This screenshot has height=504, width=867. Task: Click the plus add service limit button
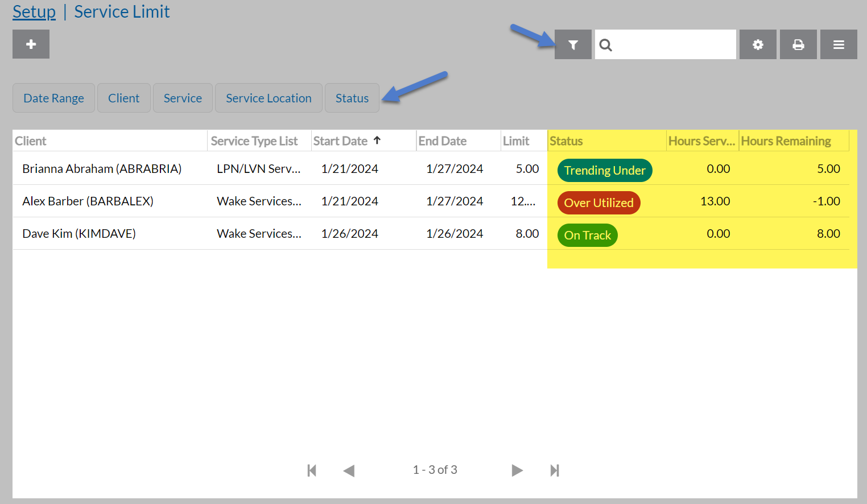pos(31,44)
